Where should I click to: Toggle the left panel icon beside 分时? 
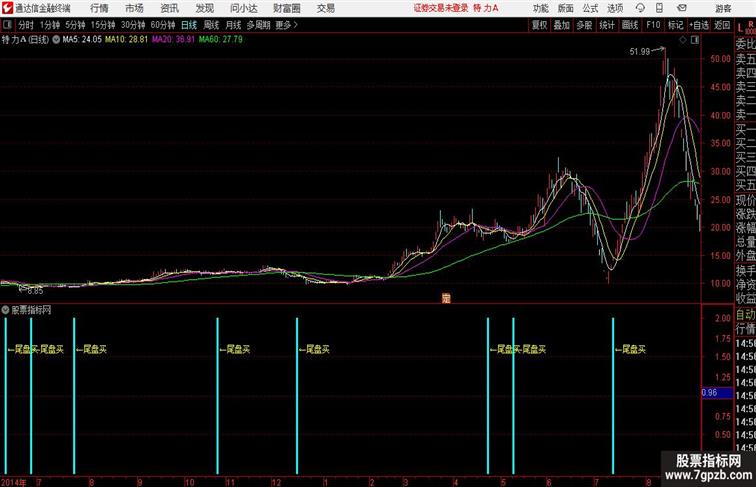[x=7, y=25]
